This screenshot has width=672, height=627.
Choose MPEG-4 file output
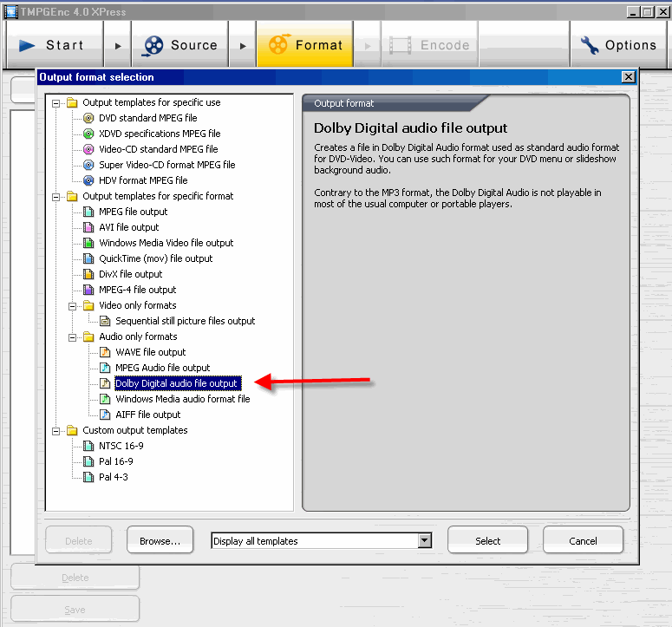coord(137,290)
